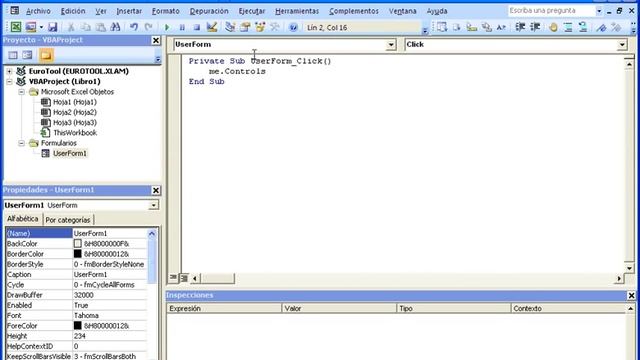Expand the EuroTool (EUROTOOL.XLAM) project node

click(9, 71)
